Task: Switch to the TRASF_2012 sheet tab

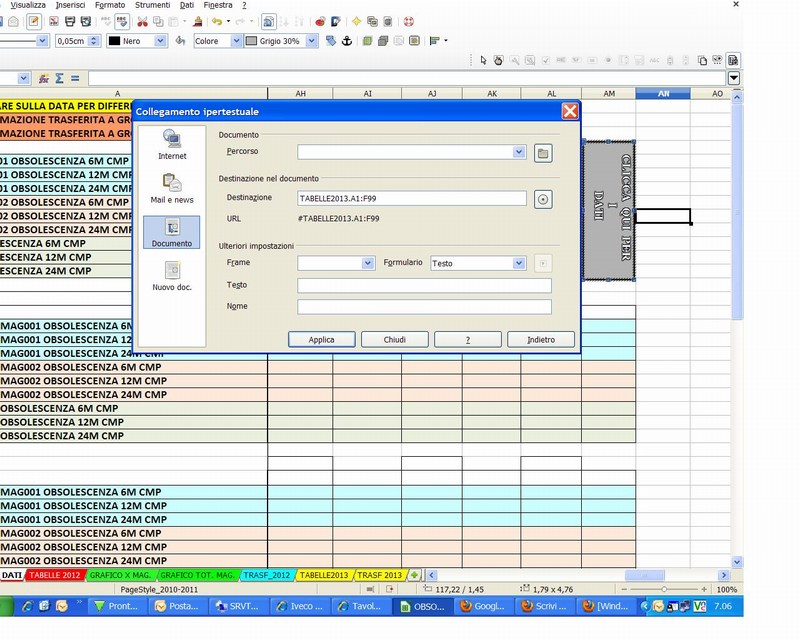Action: [x=268, y=575]
